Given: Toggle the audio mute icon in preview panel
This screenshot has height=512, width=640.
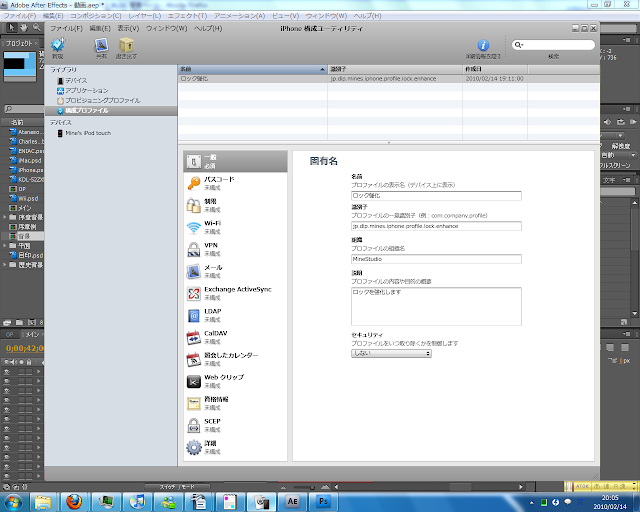Looking at the screenshot, I should [x=607, y=122].
